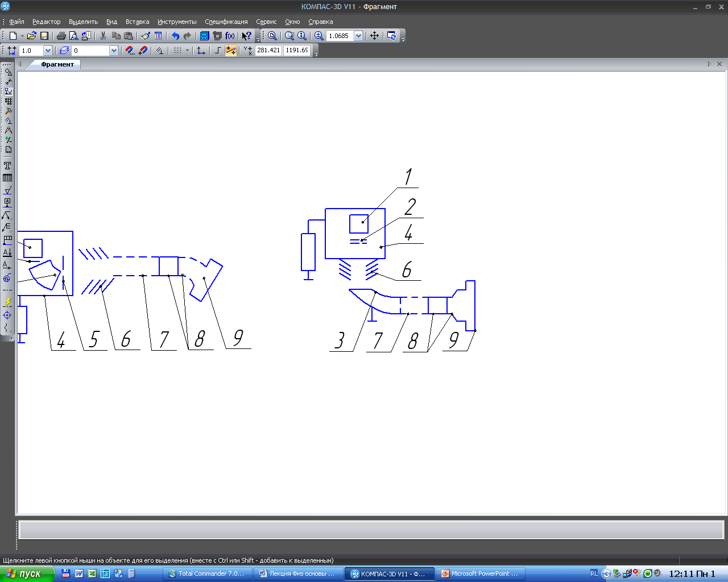The height and width of the screenshot is (582, 728).
Task: Switch to Total Commander 7.0 taskbar button
Action: 206,573
